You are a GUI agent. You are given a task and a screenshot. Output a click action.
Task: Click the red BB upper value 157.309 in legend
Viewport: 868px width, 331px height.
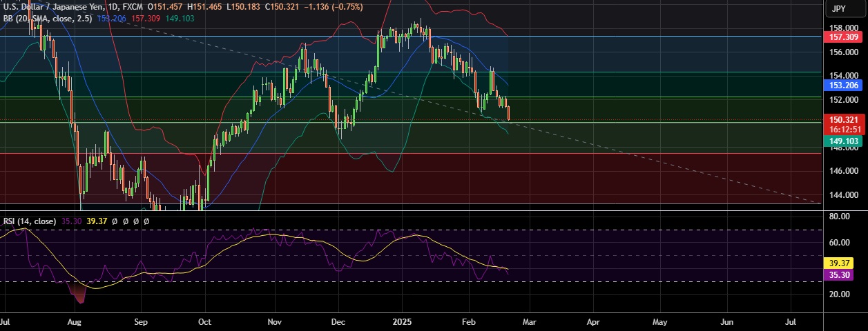146,18
